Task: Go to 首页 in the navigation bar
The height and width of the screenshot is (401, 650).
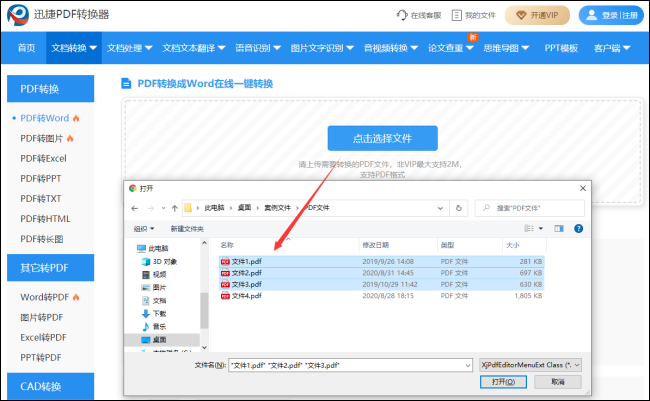Action: tap(27, 48)
